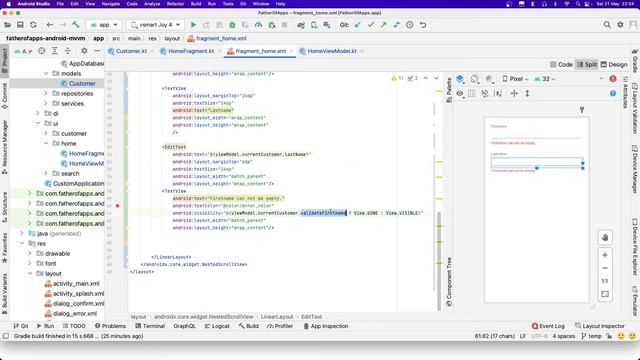Viewport: 640px width, 360px height.
Task: Click the zoom-to-fit screen icon in preview
Action: coord(605,294)
